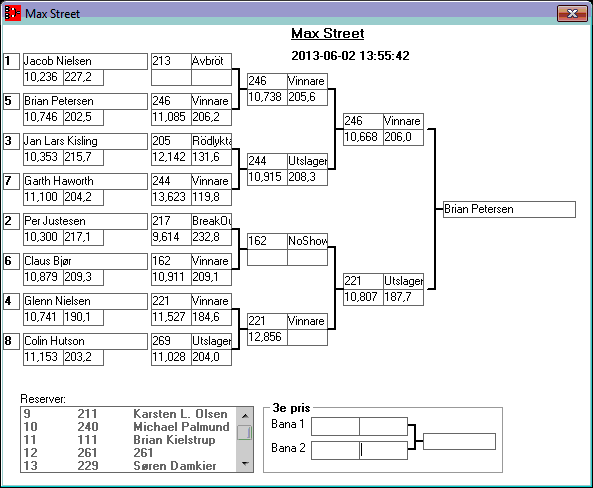The height and width of the screenshot is (488, 593).
Task: Select the Per Justesen name field
Action: (x=85, y=221)
